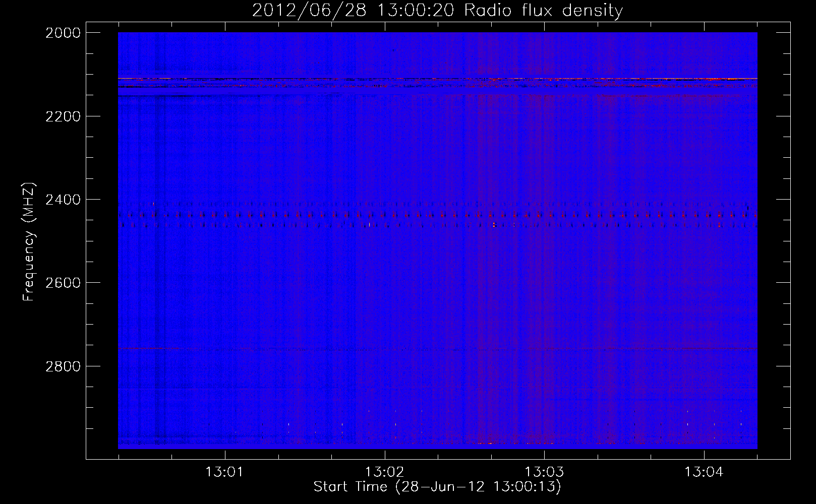This screenshot has height=504, width=816.
Task: Click the 13:02 time tick label
Action: pyautogui.click(x=384, y=472)
